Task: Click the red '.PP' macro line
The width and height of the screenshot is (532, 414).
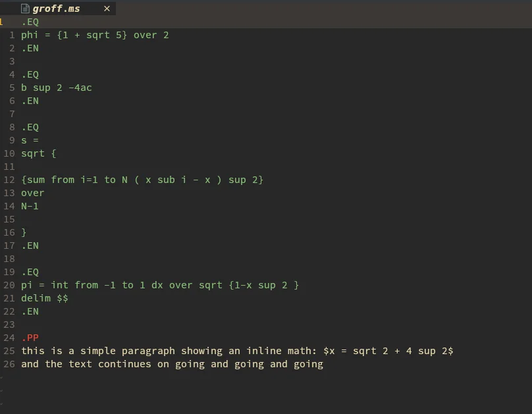Action: pos(30,338)
